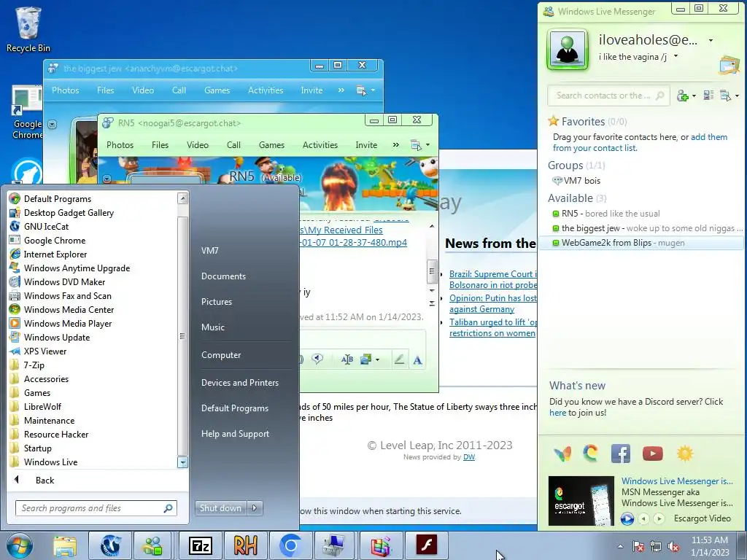Select Photos in the RN5 chat toolbar
The width and height of the screenshot is (747, 560).
point(120,145)
